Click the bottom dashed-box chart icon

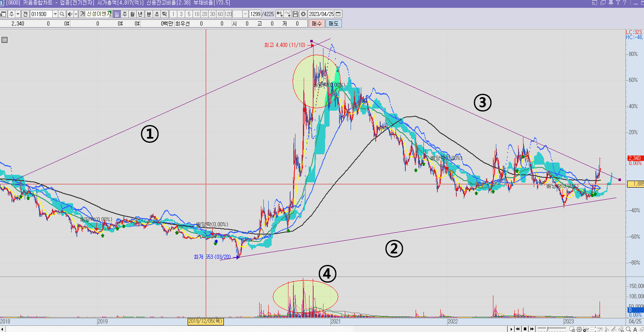point(593,329)
